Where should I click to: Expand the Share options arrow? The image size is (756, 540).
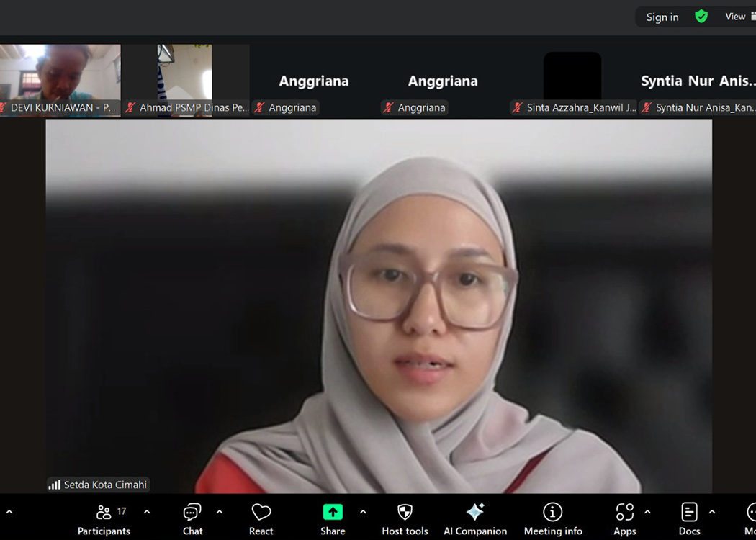pos(363,512)
